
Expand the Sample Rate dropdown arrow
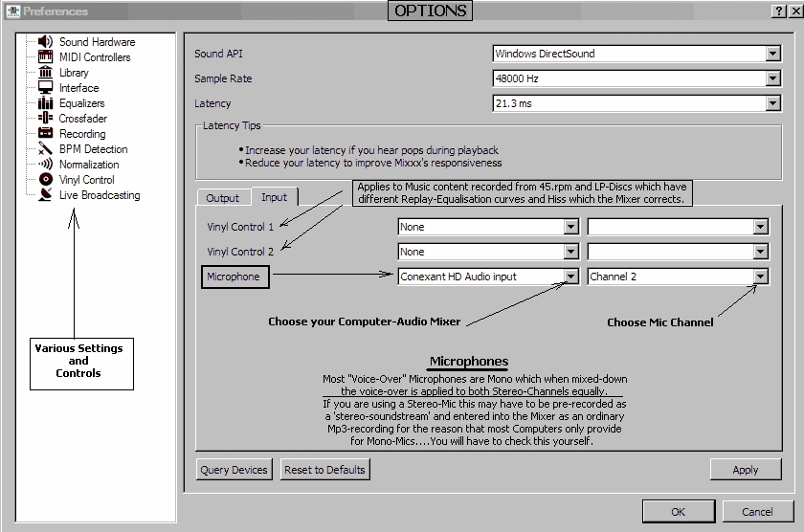[773, 78]
